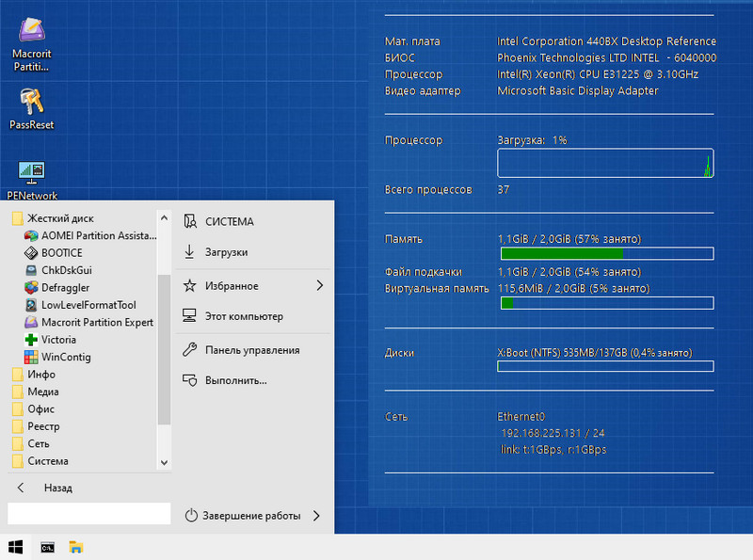Open WinContig defragmenter
753x560 pixels.
pyautogui.click(x=57, y=357)
